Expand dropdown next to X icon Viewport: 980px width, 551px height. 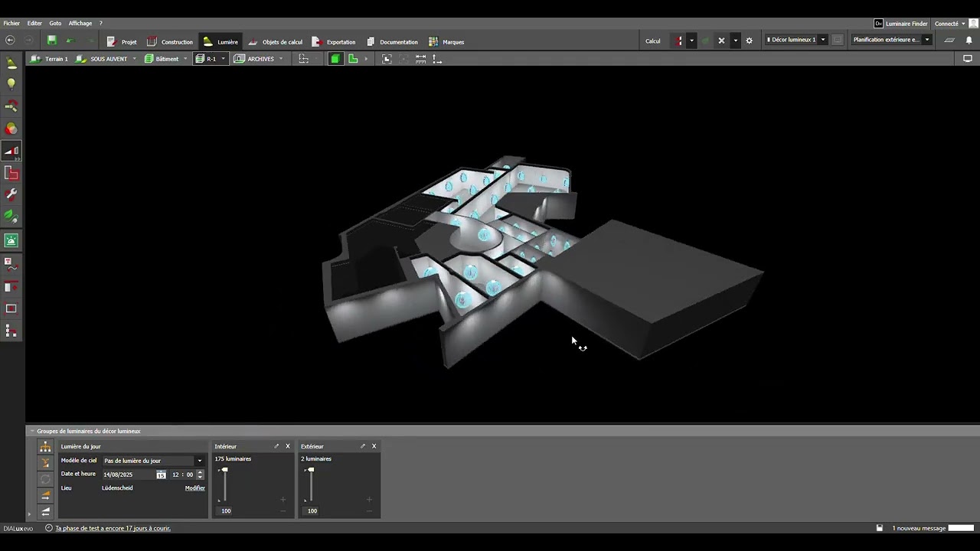tap(736, 41)
